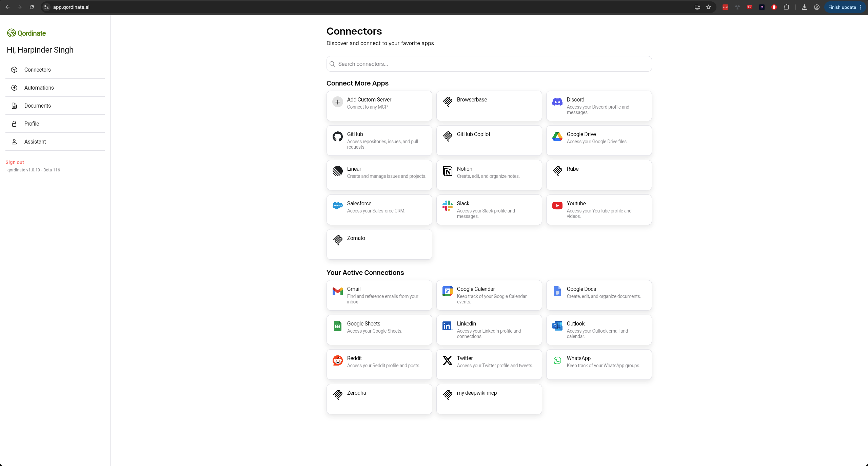Click the my deepwiki mcp icon
This screenshot has width=868, height=466.
[x=447, y=395]
